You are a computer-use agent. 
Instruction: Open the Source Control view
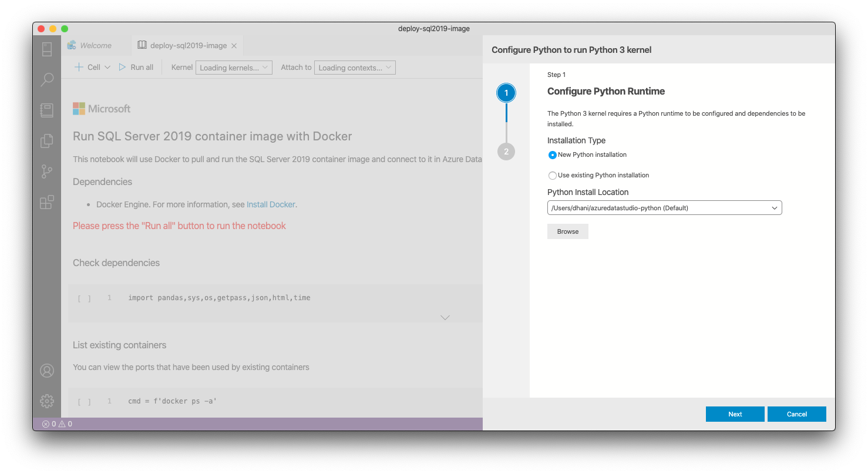pos(47,172)
